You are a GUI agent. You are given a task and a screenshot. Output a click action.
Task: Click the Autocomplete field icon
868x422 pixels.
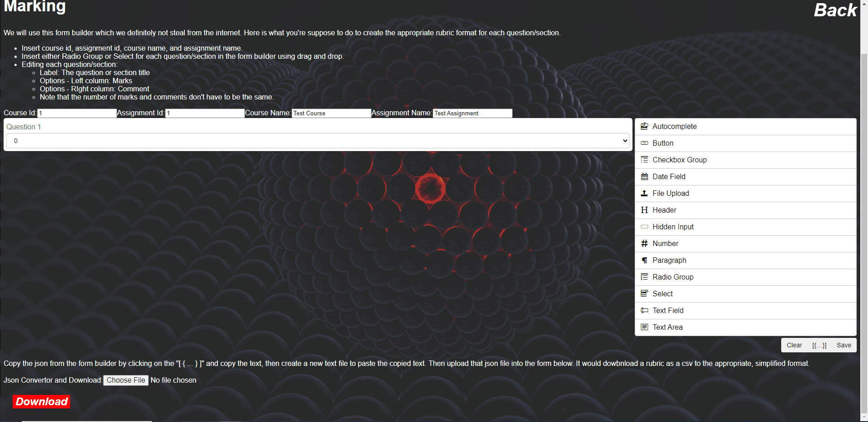[644, 127]
